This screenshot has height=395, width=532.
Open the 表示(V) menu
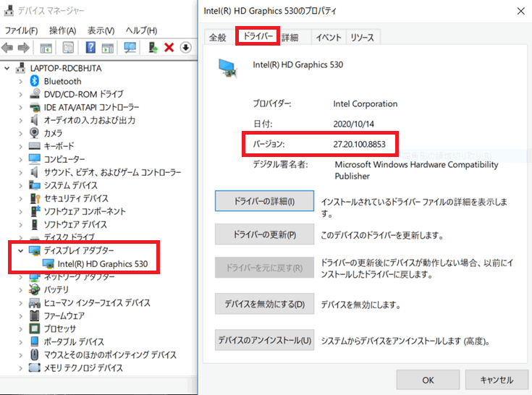[x=101, y=30]
